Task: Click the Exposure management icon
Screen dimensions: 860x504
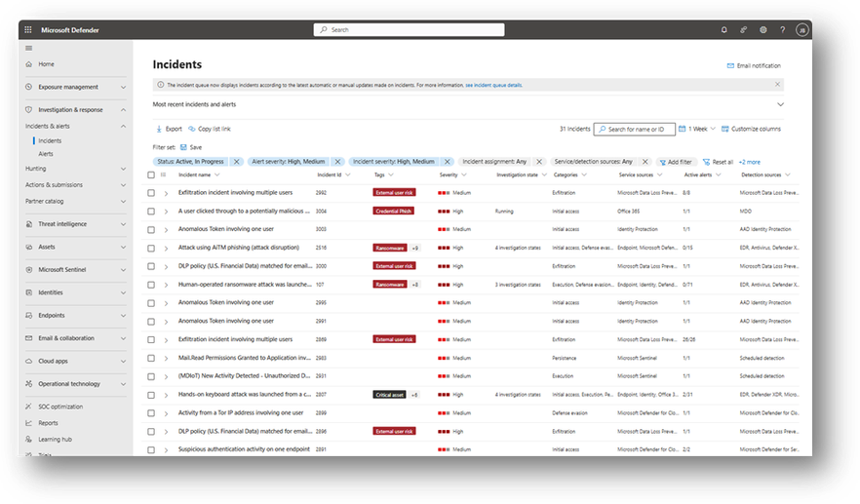Action: 29,87
